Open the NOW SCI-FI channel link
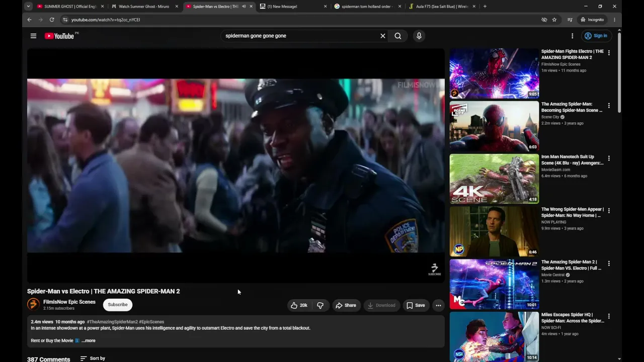This screenshot has width=644, height=362. (x=551, y=328)
